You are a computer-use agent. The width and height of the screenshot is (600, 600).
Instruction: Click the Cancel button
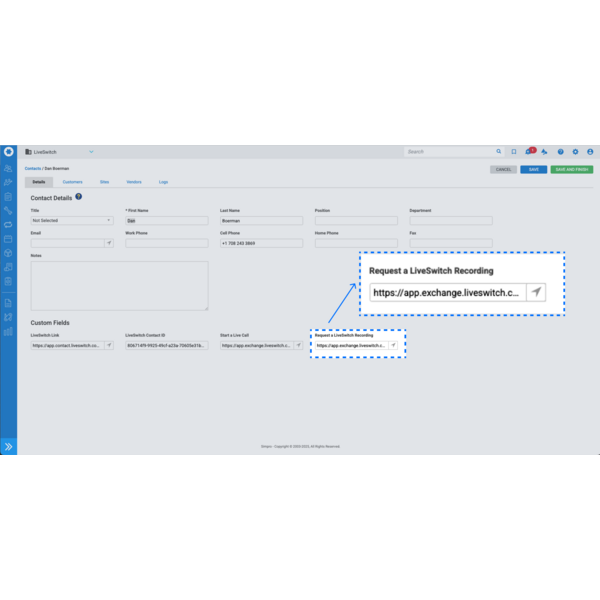pyautogui.click(x=503, y=170)
